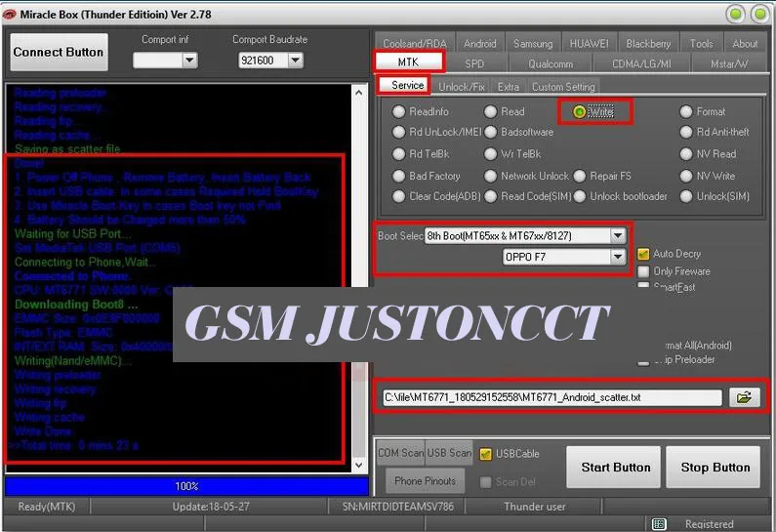Switch to the HUAWEI tab
This screenshot has height=532, width=776.
click(x=589, y=44)
